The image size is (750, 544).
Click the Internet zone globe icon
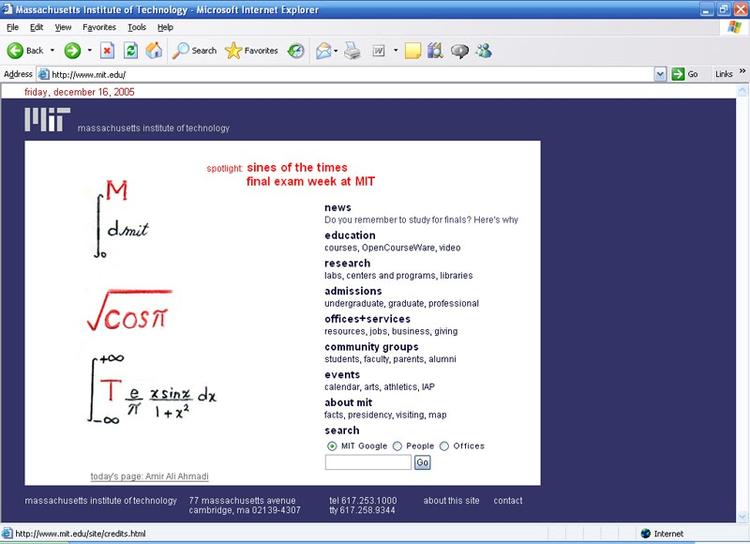pos(646,533)
